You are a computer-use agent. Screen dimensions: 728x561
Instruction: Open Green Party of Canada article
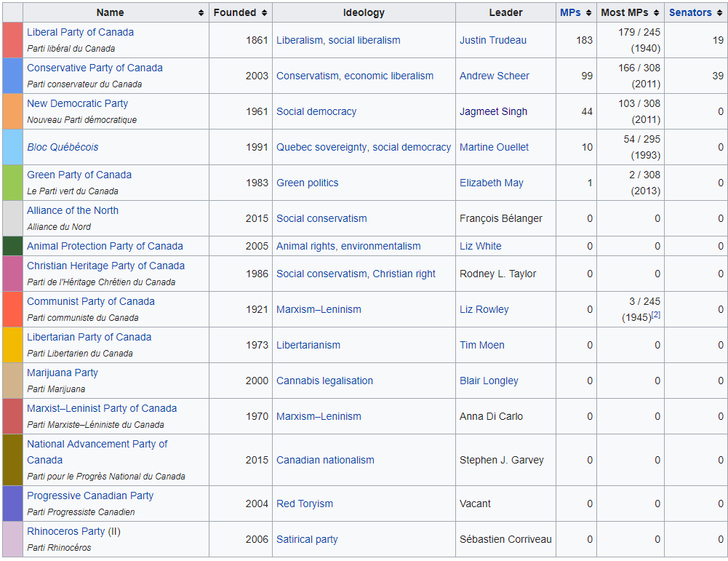(79, 175)
